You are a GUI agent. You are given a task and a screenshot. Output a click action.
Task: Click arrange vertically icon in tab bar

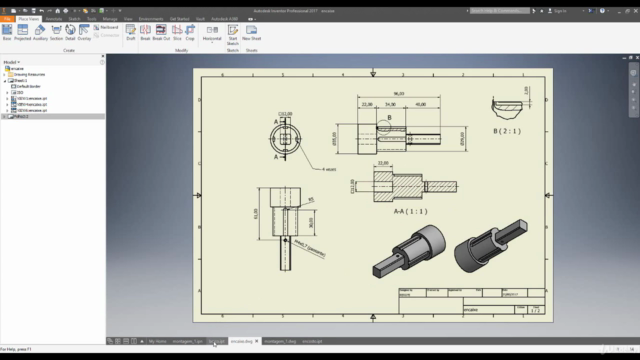[134, 341]
